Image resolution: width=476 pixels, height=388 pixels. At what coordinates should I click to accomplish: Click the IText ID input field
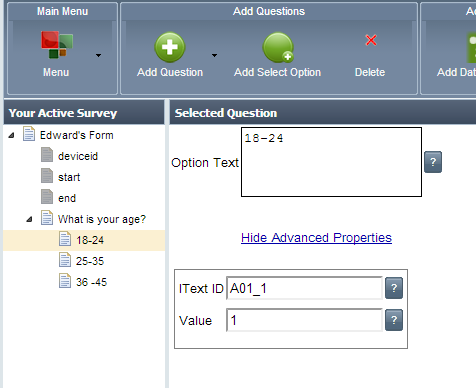coord(304,288)
